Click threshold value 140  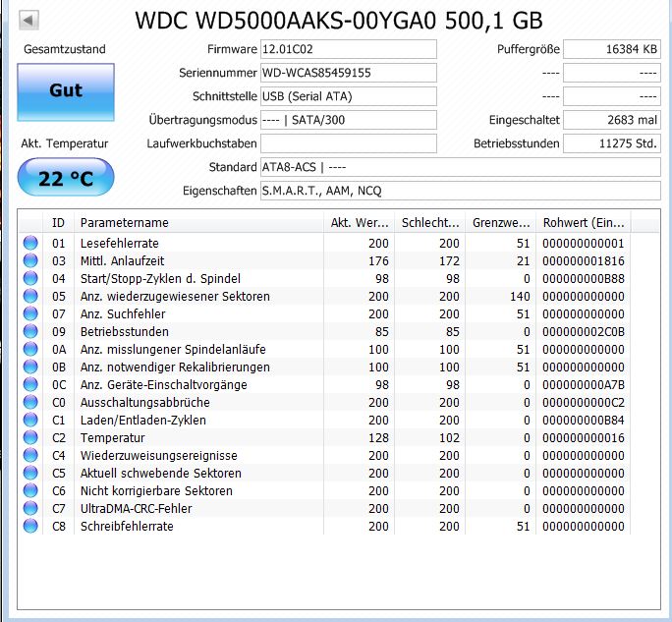(x=520, y=297)
